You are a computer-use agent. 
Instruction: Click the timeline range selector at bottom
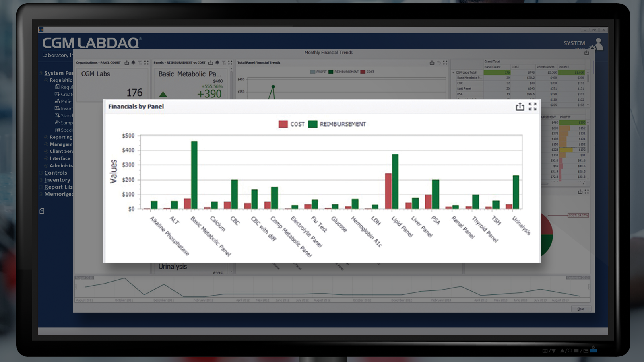pos(332,289)
